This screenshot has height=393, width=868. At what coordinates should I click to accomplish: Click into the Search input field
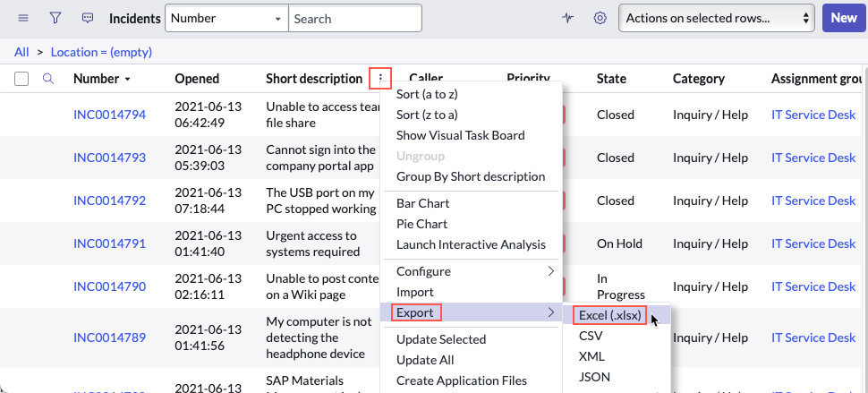click(x=355, y=18)
